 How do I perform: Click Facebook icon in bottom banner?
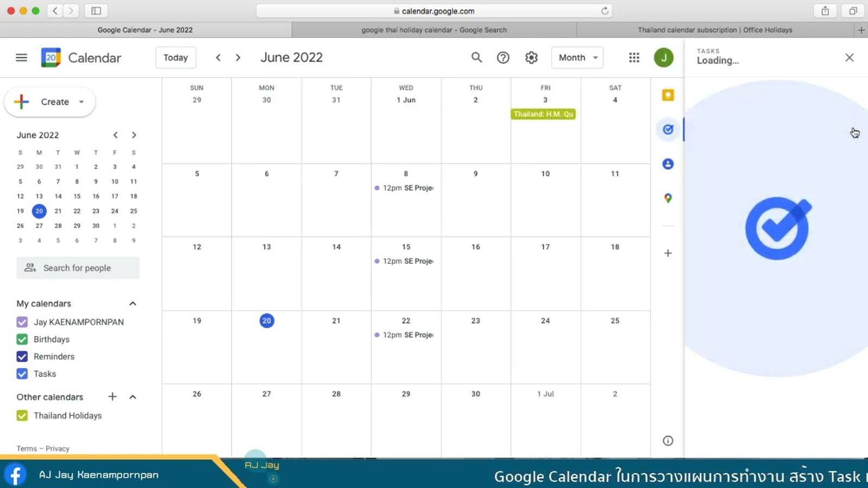(15, 474)
